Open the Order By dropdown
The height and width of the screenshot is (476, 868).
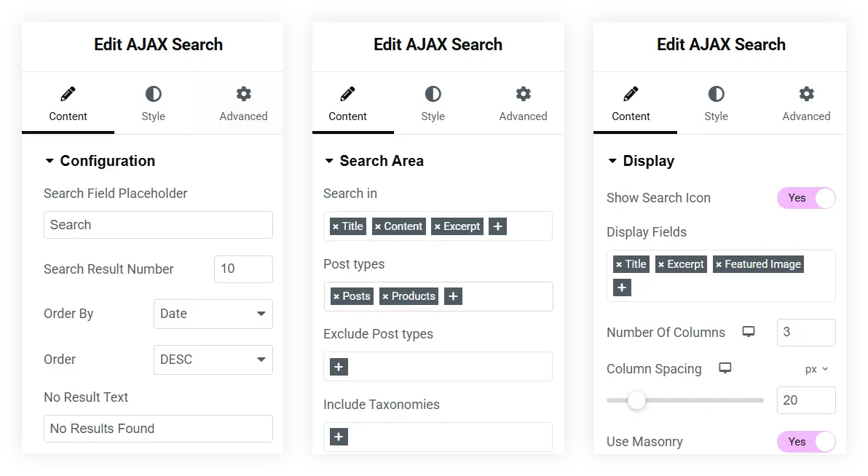click(x=213, y=314)
